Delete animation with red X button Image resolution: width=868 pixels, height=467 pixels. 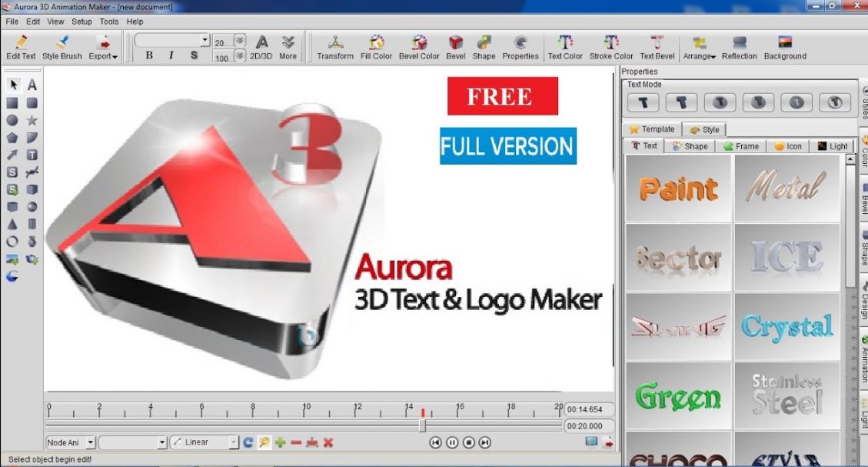pos(328,442)
